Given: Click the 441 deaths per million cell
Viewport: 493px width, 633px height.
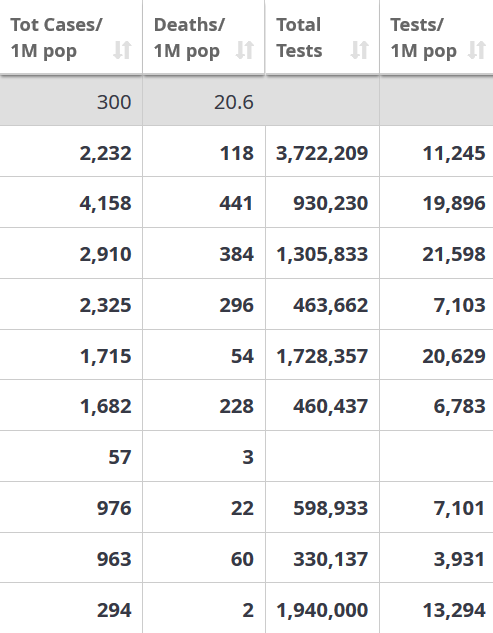Looking at the screenshot, I should coord(204,202).
